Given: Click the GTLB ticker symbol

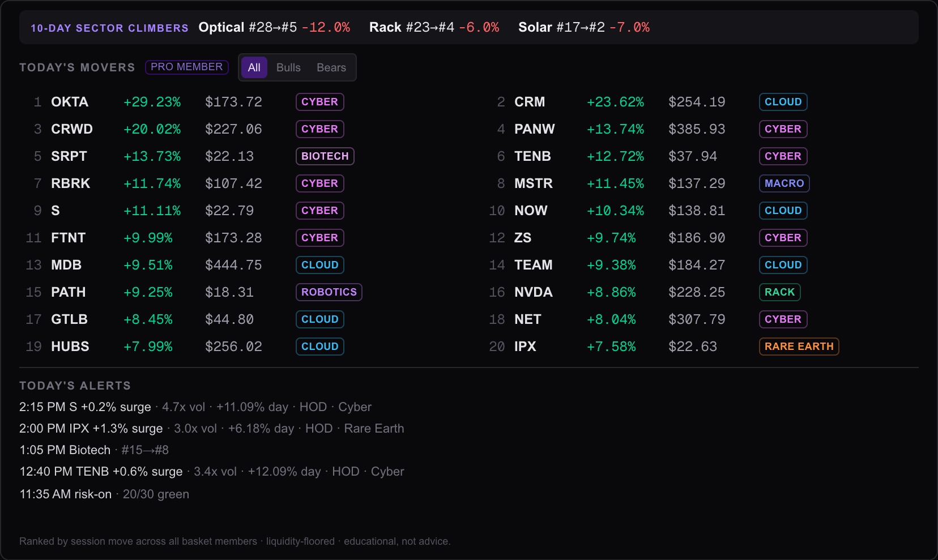Looking at the screenshot, I should point(70,319).
